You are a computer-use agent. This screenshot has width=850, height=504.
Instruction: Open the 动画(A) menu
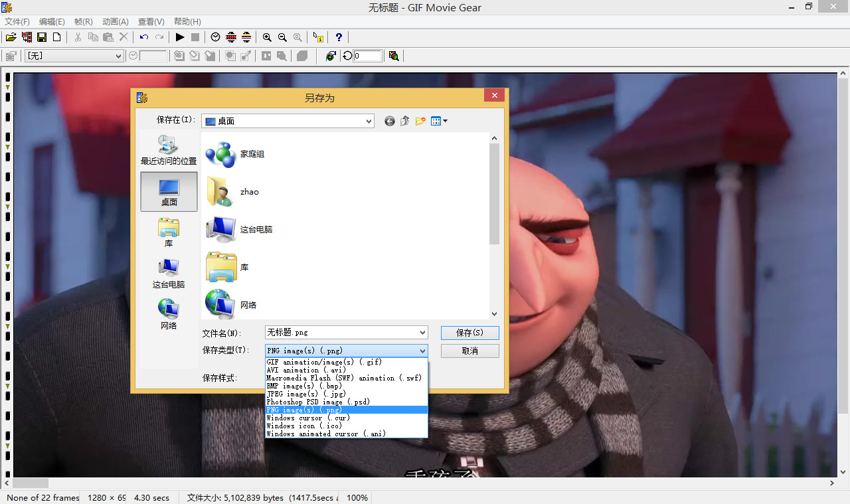[116, 22]
